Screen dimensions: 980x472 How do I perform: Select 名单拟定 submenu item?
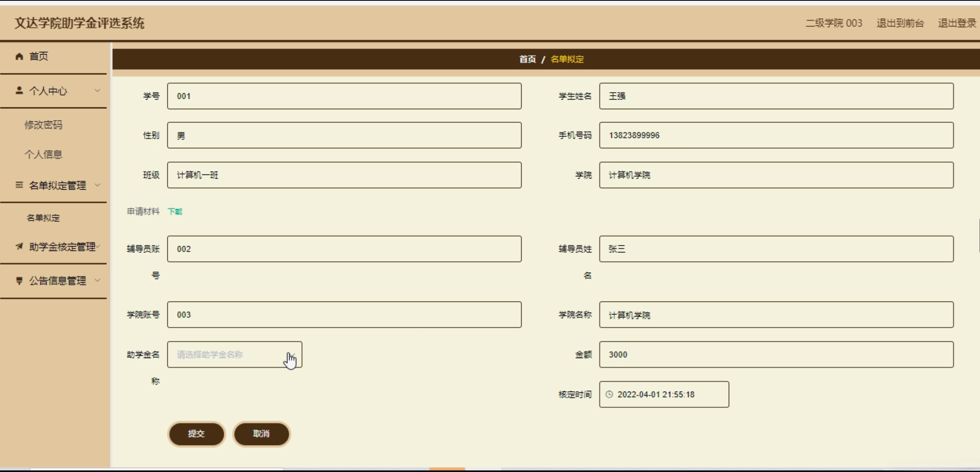click(43, 218)
